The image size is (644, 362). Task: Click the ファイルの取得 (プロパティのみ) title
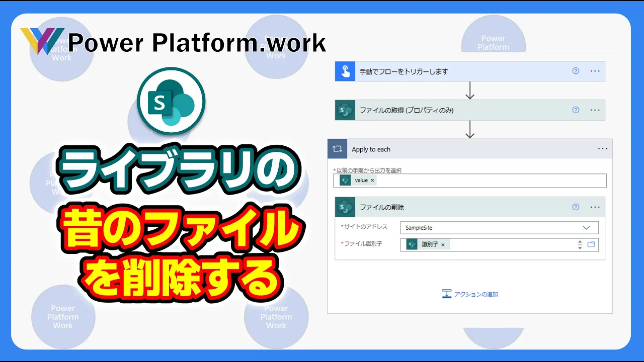click(x=407, y=110)
